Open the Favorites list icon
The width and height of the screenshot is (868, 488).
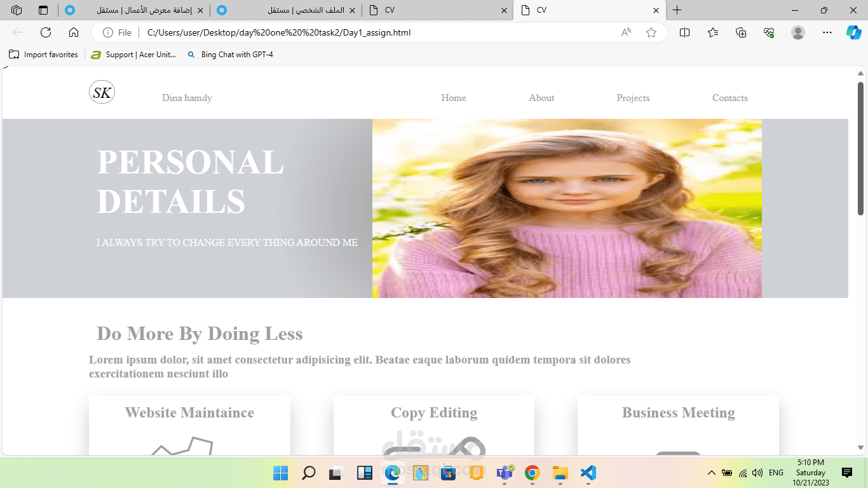pos(713,32)
